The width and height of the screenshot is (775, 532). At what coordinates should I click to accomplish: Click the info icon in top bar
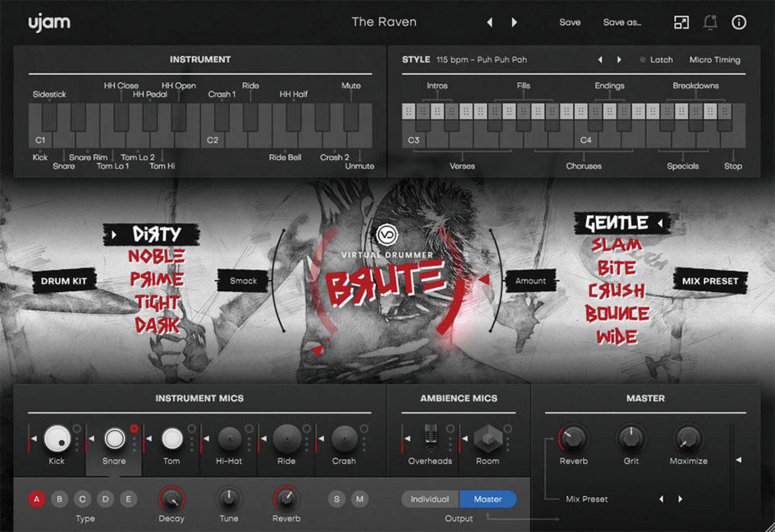739,23
